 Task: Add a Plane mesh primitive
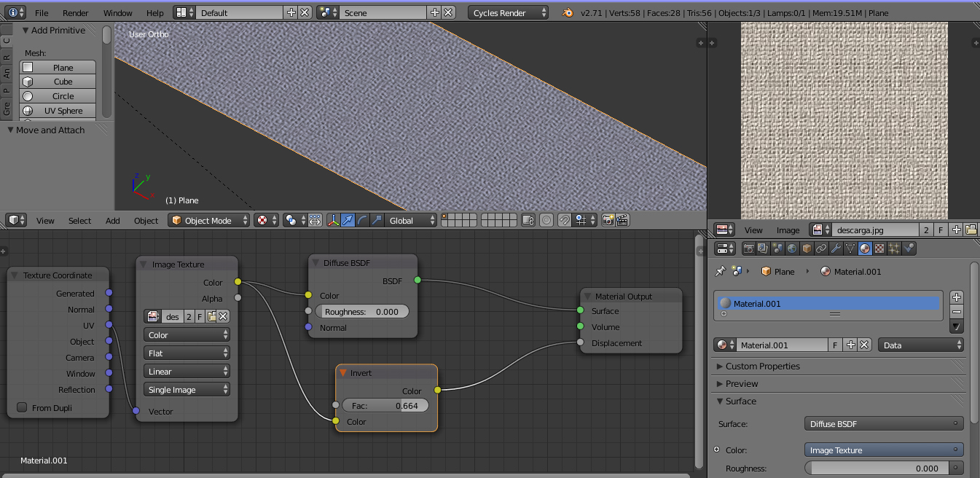tap(58, 68)
